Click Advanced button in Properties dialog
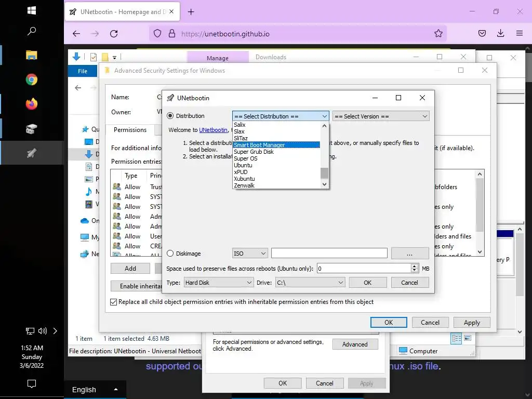The width and height of the screenshot is (532, 399). coord(355,344)
